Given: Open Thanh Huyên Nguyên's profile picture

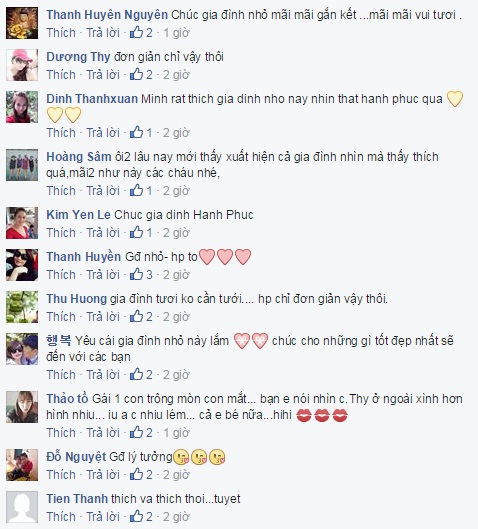Looking at the screenshot, I should coord(22,23).
